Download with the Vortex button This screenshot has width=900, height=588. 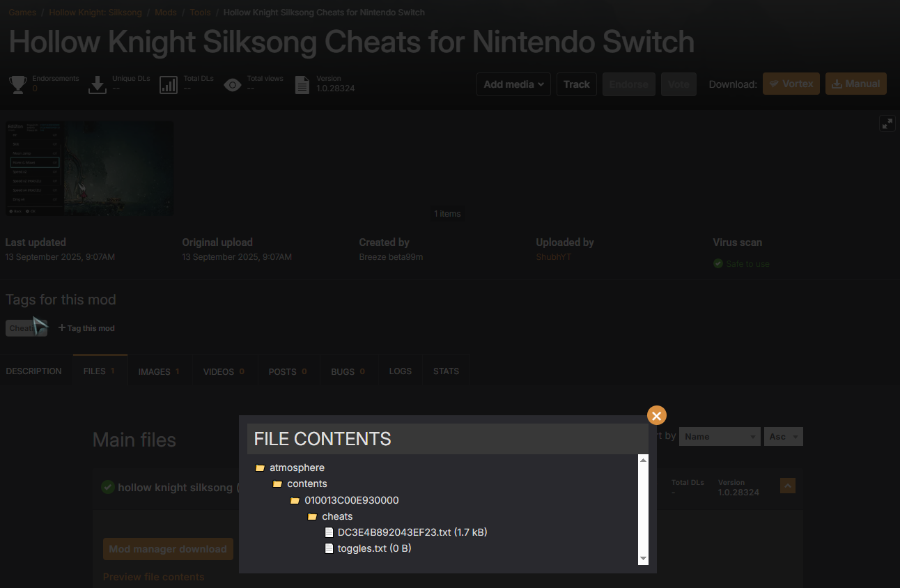791,84
